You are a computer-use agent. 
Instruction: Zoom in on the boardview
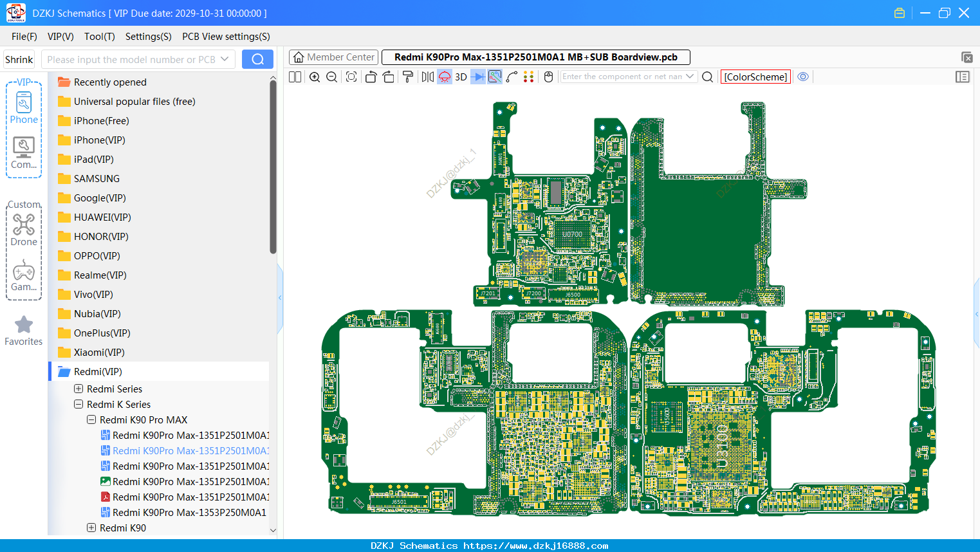pyautogui.click(x=315, y=77)
